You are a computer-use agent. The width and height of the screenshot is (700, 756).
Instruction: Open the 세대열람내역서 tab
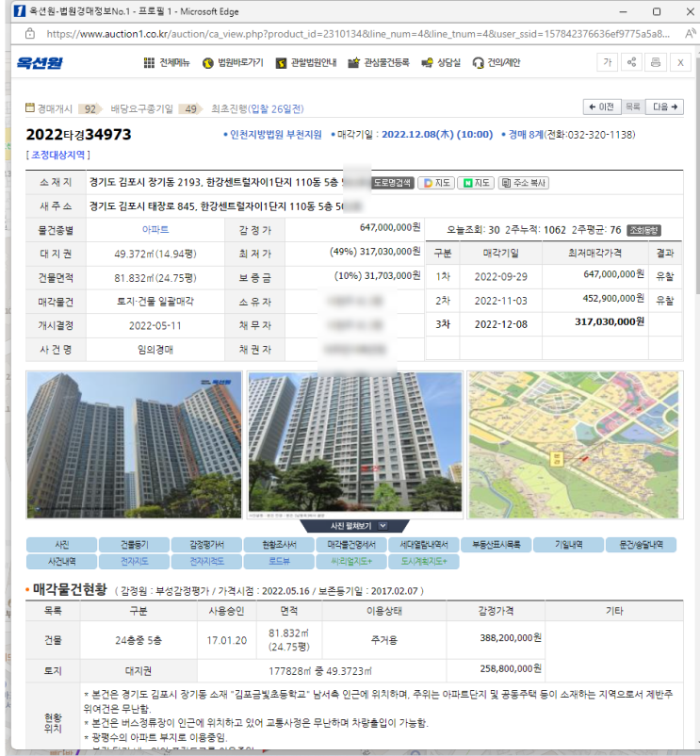(x=424, y=544)
